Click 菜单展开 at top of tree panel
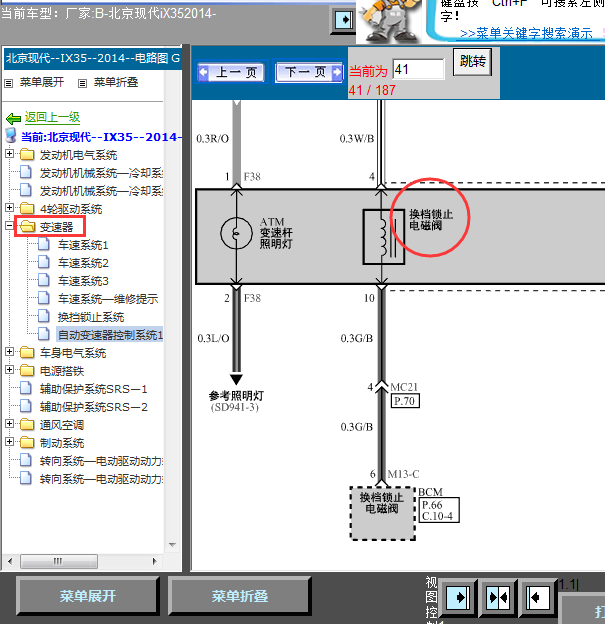The height and width of the screenshot is (626, 605). [x=42, y=82]
